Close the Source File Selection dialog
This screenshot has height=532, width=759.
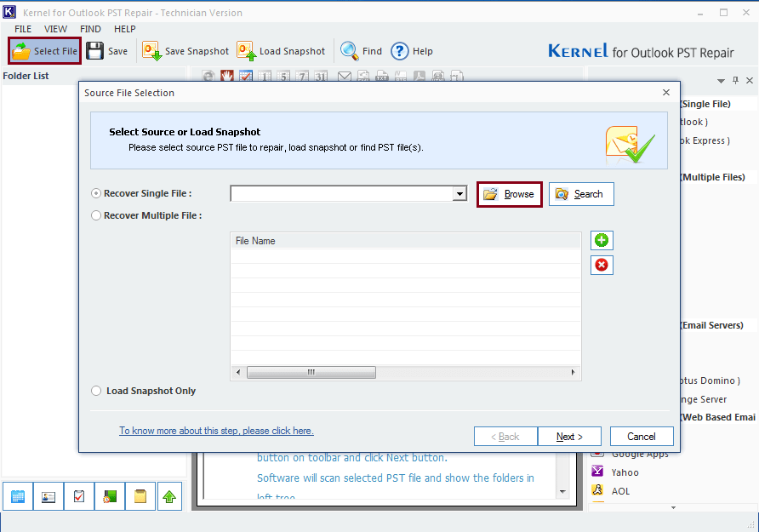coord(666,93)
